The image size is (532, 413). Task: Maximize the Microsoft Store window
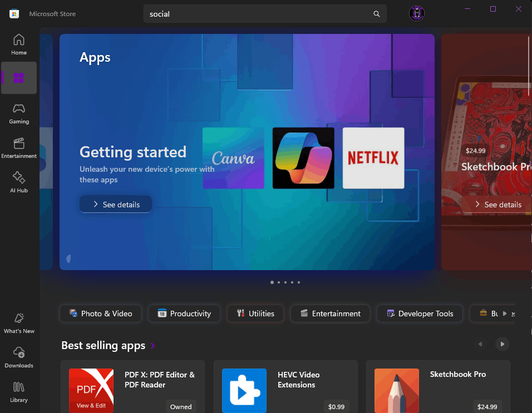pos(493,9)
